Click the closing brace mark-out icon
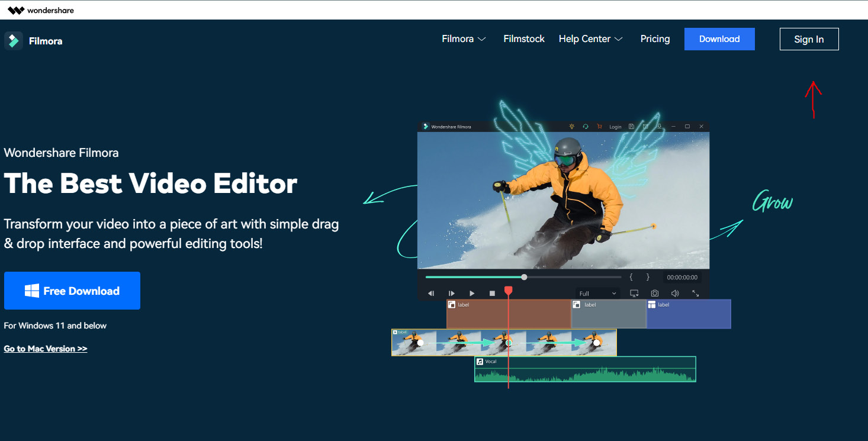The image size is (868, 441). (648, 277)
